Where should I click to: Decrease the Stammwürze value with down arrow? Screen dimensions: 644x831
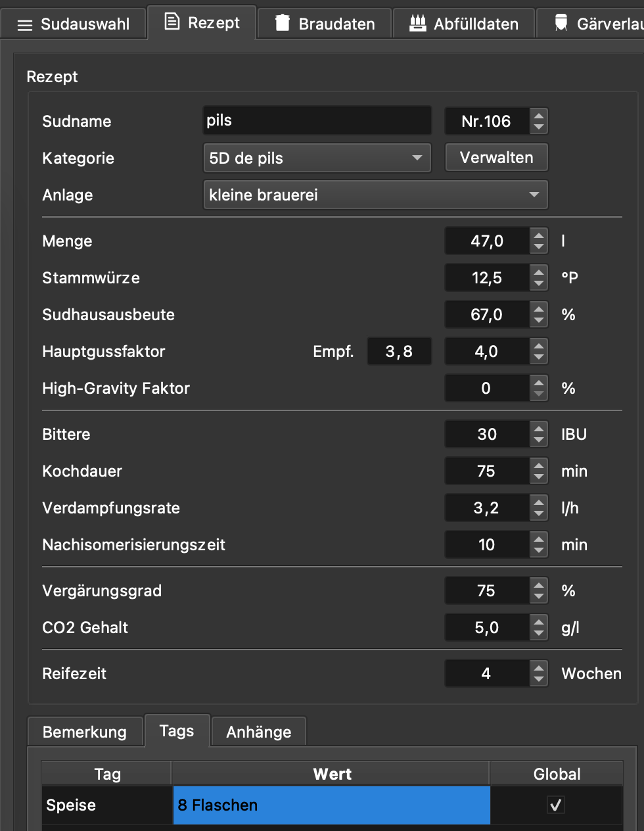(539, 284)
